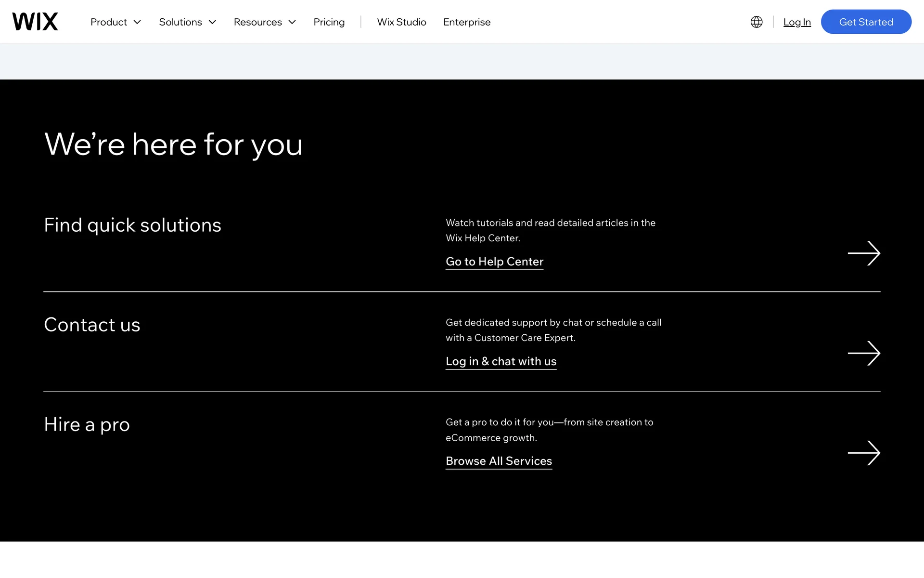Viewport: 924px width, 578px height.
Task: Click the Find quick solutions heading
Action: (x=132, y=225)
